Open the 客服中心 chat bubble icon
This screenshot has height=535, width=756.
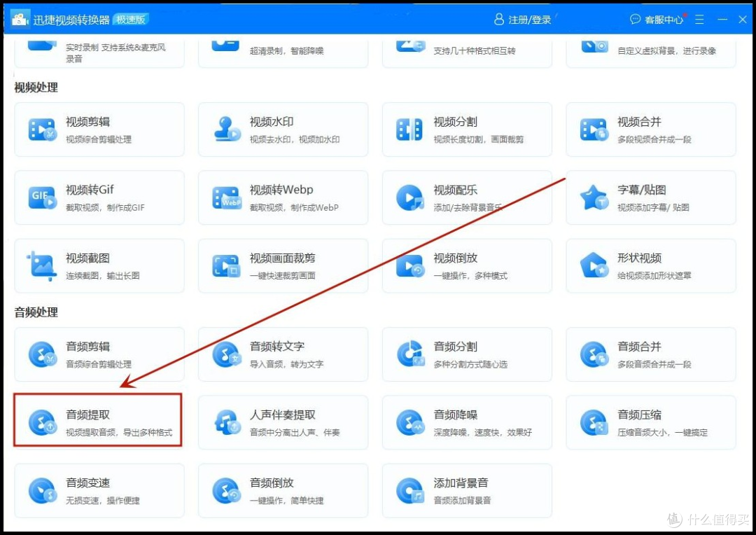click(x=635, y=19)
